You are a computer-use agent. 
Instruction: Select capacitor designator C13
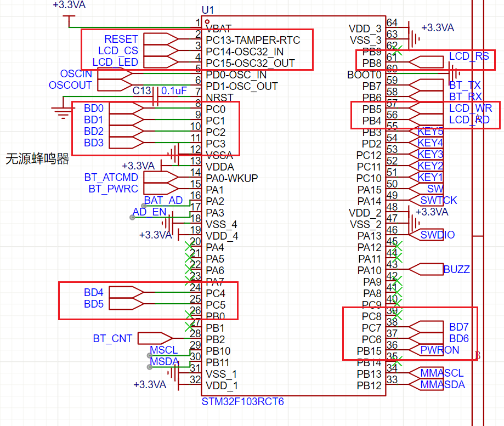(141, 91)
